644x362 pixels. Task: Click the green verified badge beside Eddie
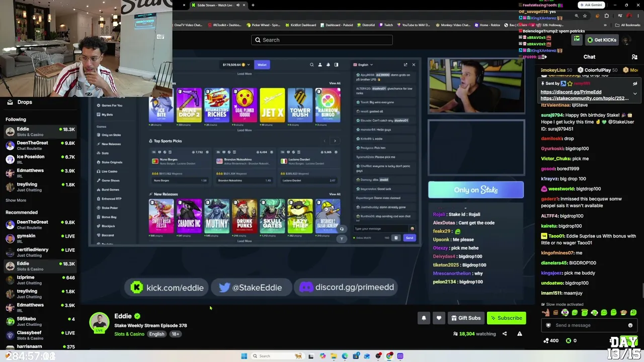tap(137, 316)
